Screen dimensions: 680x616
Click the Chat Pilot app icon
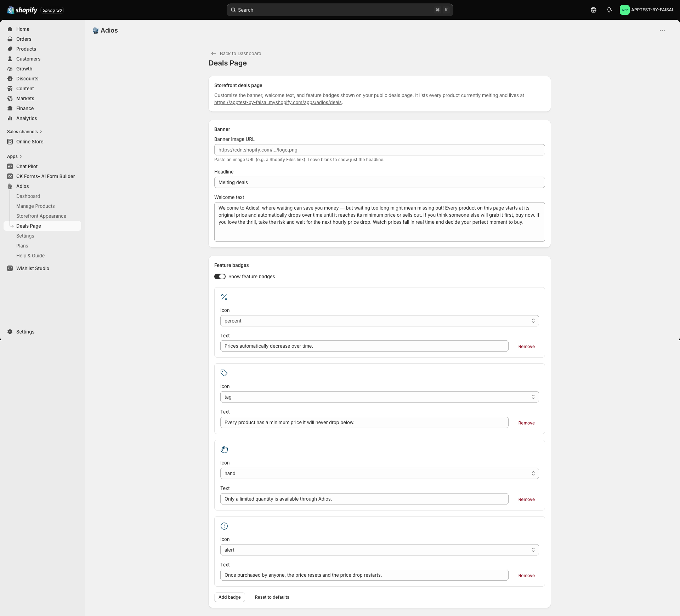10,166
